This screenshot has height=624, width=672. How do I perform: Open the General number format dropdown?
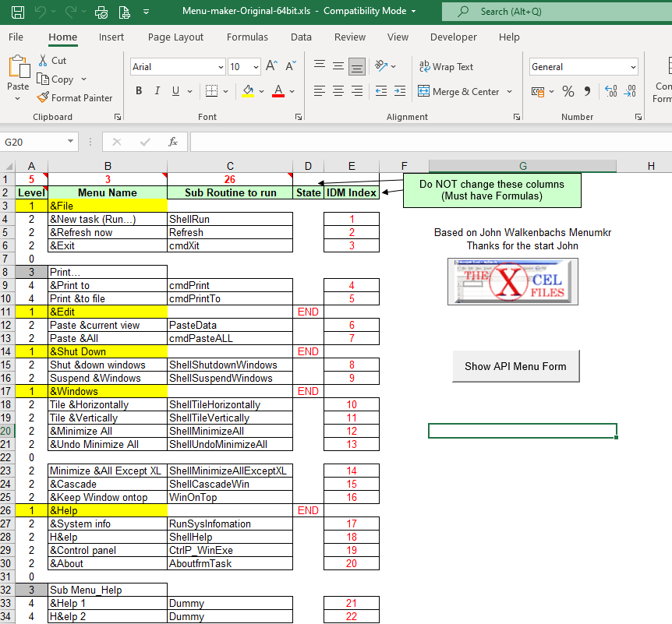coord(633,67)
